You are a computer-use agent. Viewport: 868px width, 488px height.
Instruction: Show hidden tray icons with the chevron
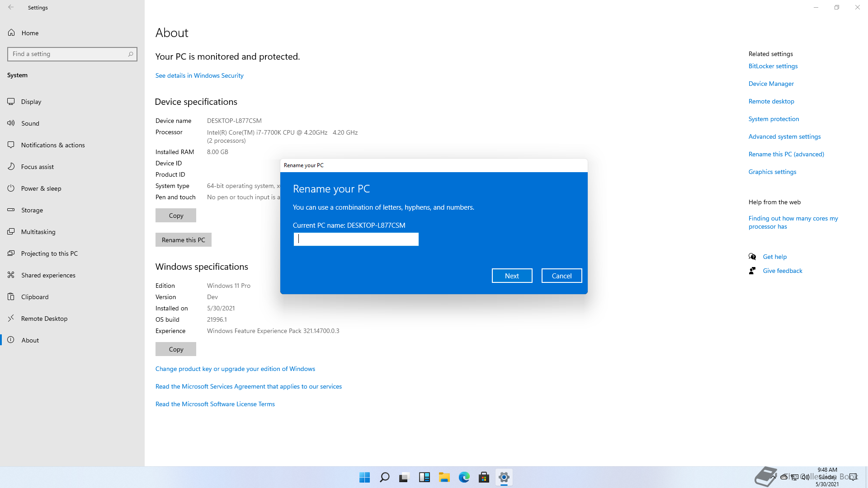coord(774,477)
